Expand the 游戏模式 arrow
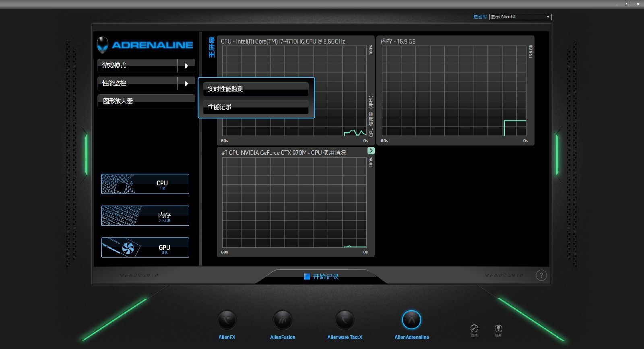The width and height of the screenshot is (644, 349). point(186,66)
